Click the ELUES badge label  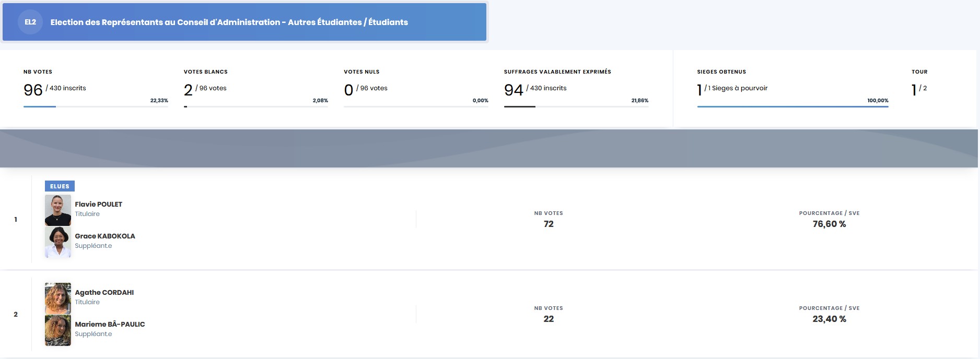tap(60, 186)
